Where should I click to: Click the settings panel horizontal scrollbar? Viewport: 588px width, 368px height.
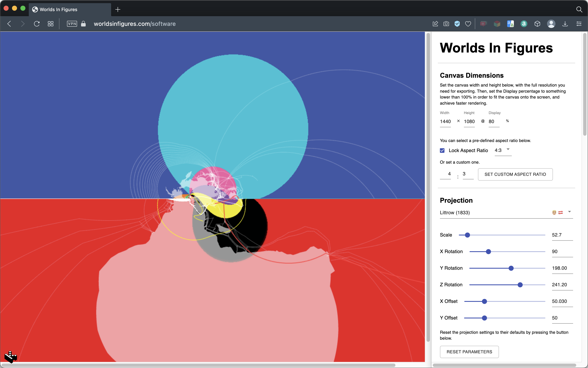coord(504,365)
